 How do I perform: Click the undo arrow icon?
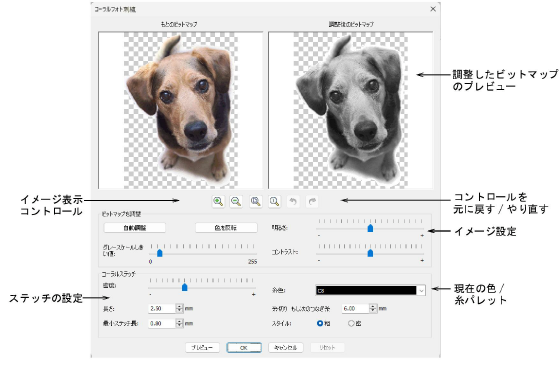293,201
